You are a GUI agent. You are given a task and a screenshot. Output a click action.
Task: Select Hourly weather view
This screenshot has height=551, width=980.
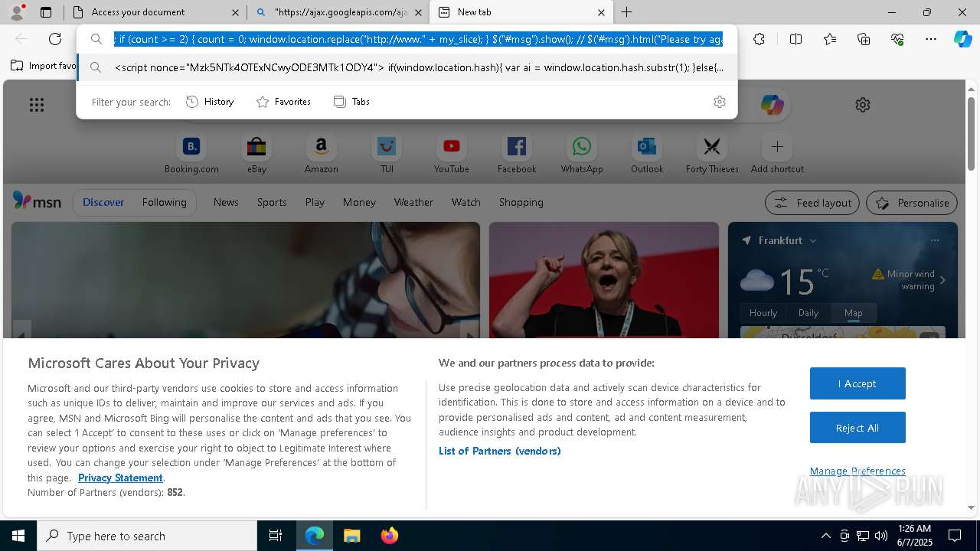click(763, 312)
